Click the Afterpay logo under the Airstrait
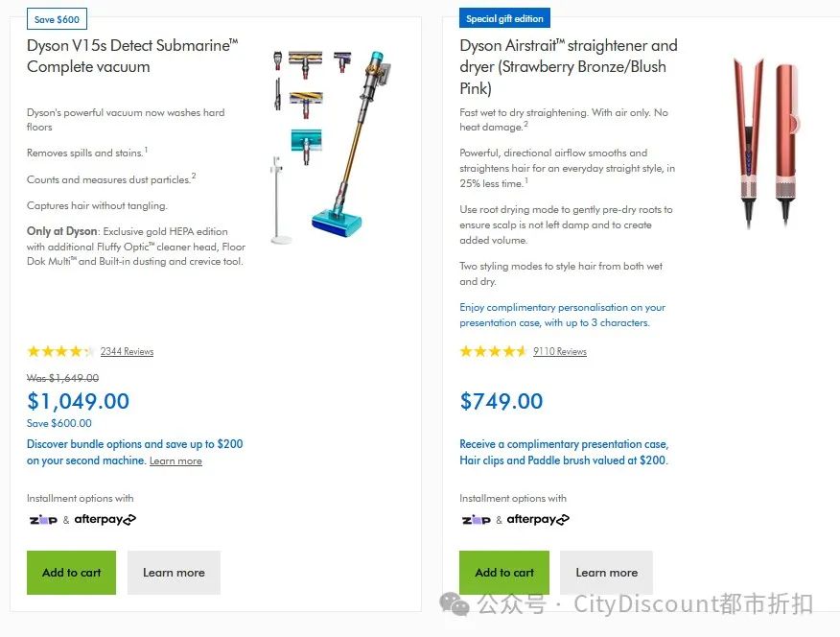This screenshot has width=840, height=637. 538,520
